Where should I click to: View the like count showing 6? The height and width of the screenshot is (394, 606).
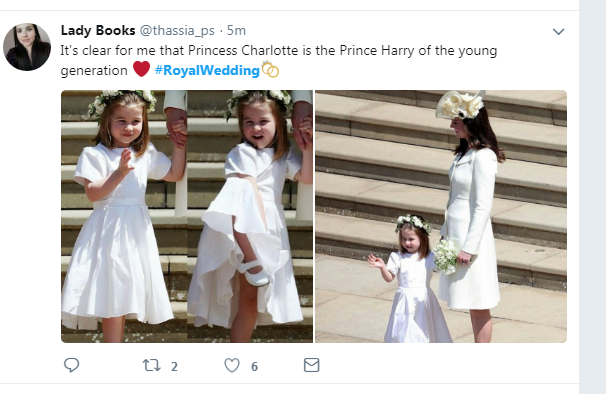[254, 367]
